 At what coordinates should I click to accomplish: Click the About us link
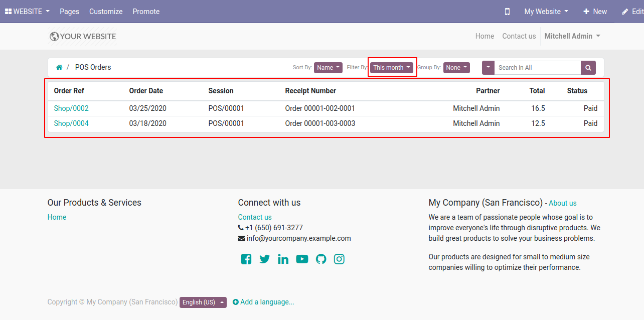(563, 203)
